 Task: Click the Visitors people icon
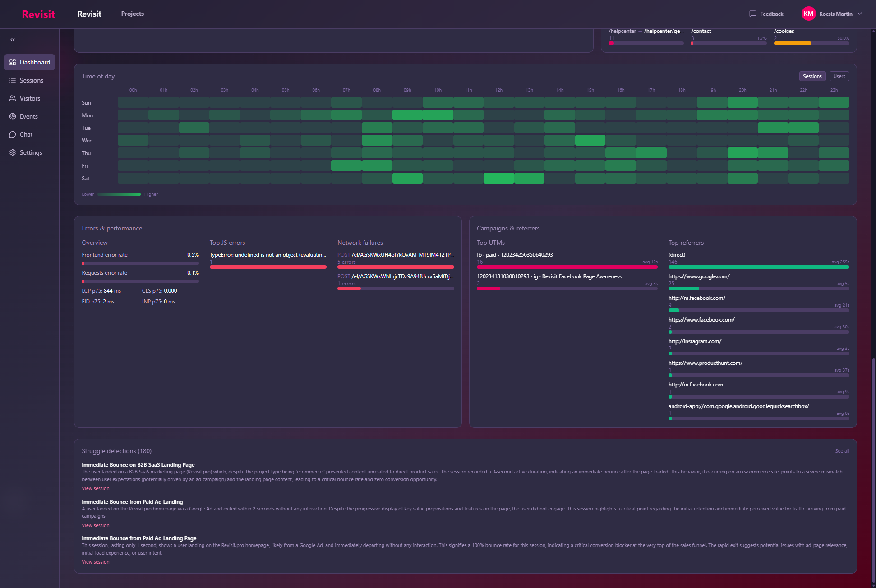13,98
